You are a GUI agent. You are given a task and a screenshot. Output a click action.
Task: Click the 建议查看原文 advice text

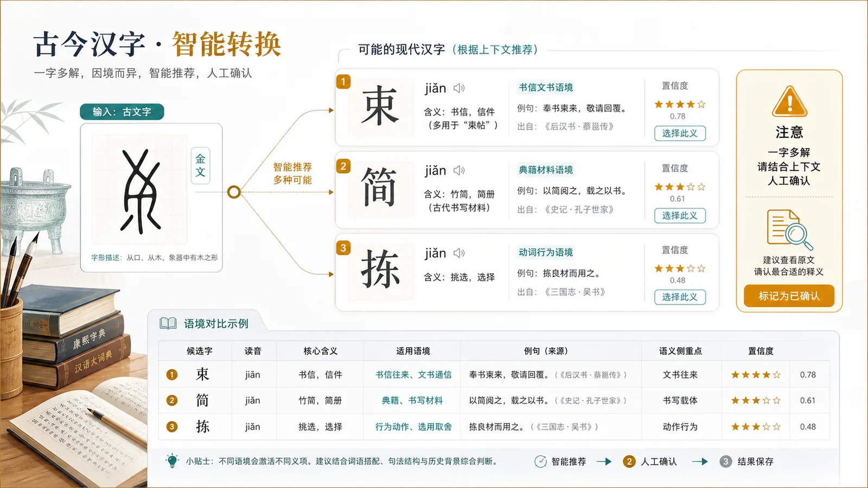click(789, 260)
